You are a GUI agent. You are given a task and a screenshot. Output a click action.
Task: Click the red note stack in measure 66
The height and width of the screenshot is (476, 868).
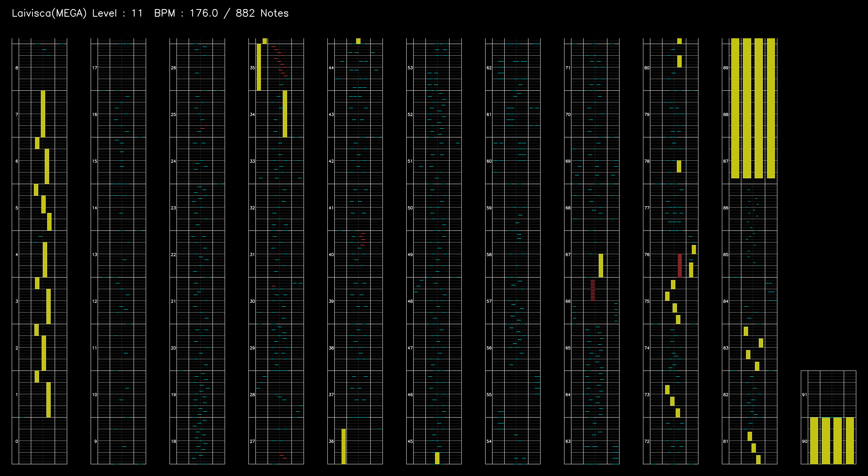click(593, 290)
